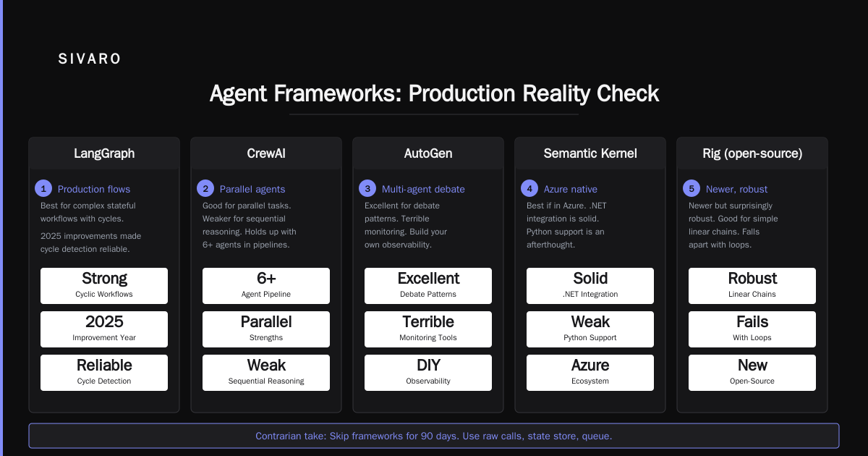Click the SIVARO logo text
868x456 pixels.
[90, 59]
